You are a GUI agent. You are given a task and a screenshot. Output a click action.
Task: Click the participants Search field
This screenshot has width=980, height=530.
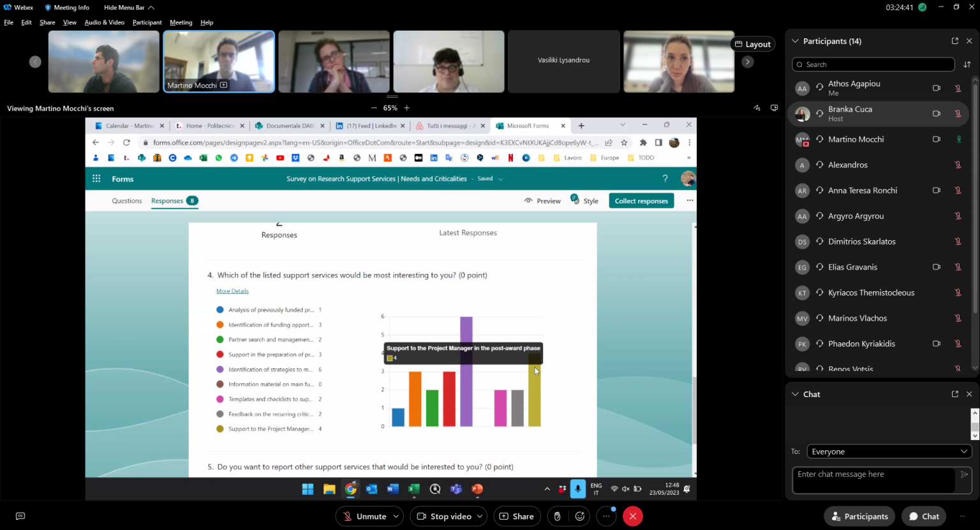click(873, 64)
